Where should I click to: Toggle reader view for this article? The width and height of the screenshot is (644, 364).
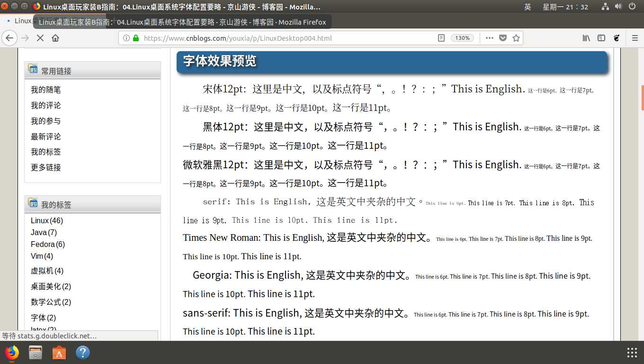[441, 38]
